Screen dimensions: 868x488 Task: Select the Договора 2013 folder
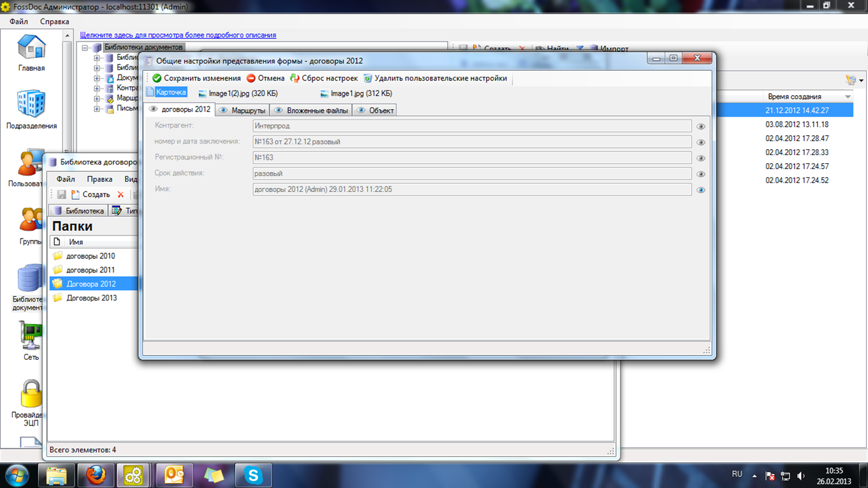91,298
